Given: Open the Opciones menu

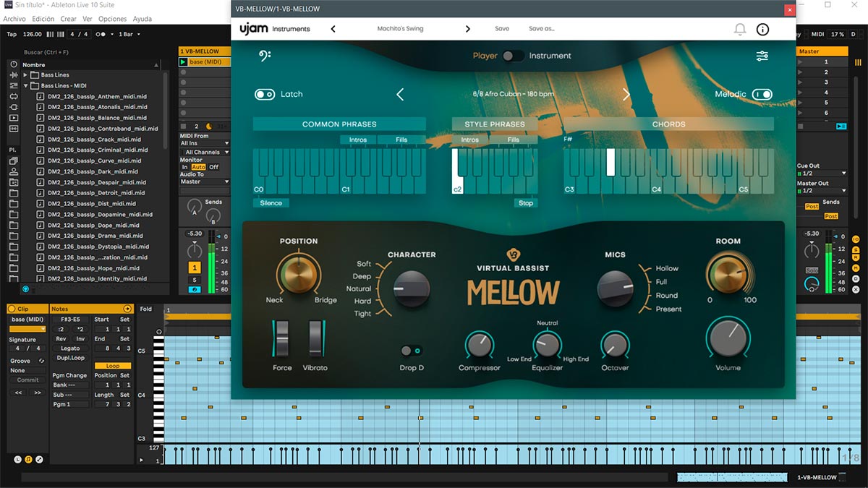Looking at the screenshot, I should pyautogui.click(x=112, y=19).
